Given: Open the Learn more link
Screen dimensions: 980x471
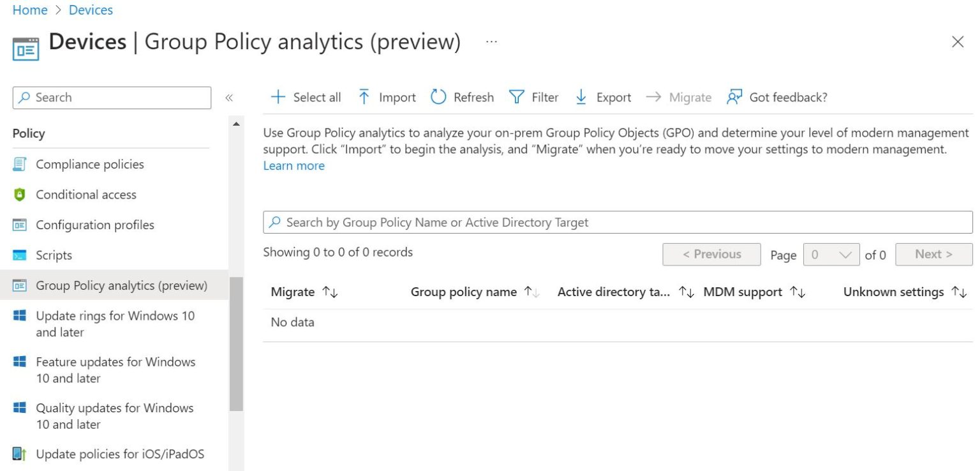Looking at the screenshot, I should 293,165.
